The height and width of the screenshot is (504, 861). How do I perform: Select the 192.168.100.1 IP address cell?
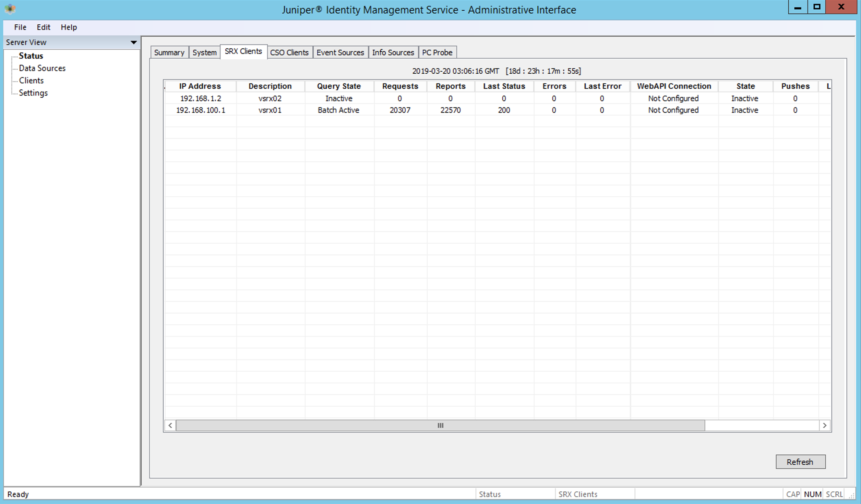click(x=201, y=110)
